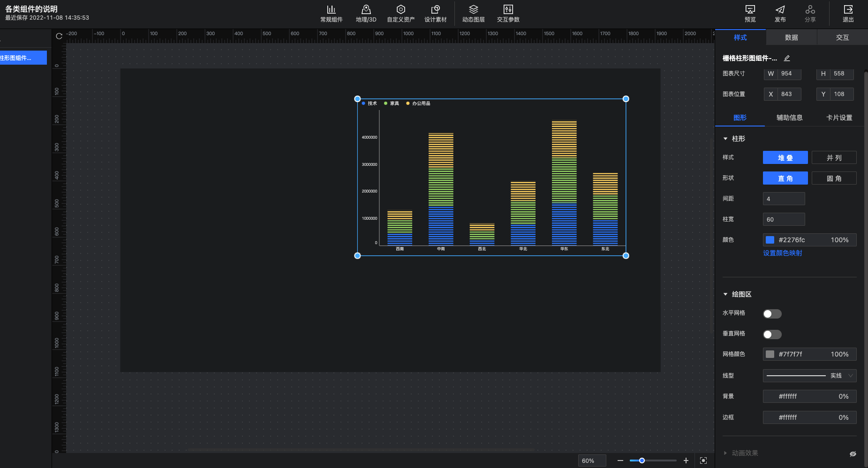Collapse the 绘图区 section

click(725, 294)
